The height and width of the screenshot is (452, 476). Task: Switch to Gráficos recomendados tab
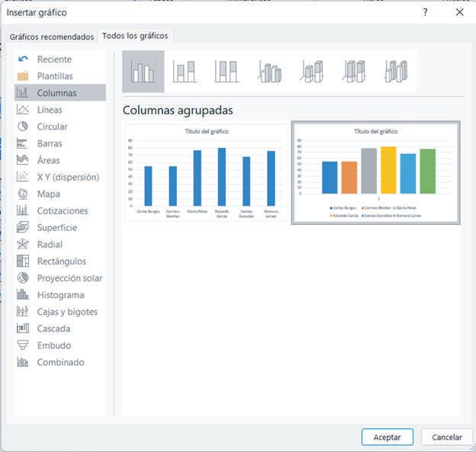pos(52,37)
